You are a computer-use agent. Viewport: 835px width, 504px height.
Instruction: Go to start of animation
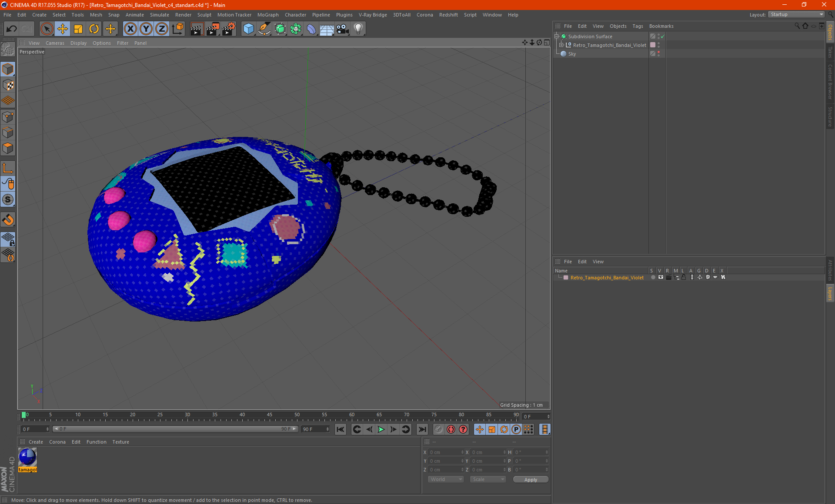pos(340,429)
